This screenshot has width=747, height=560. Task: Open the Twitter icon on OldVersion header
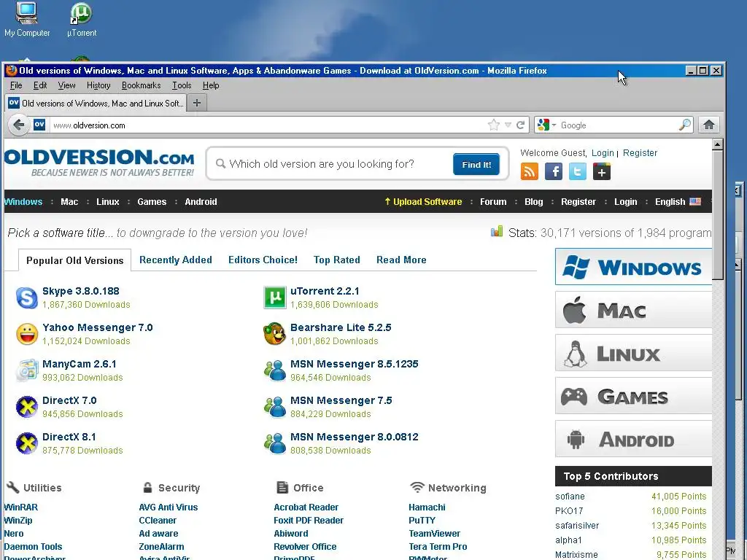tap(578, 171)
